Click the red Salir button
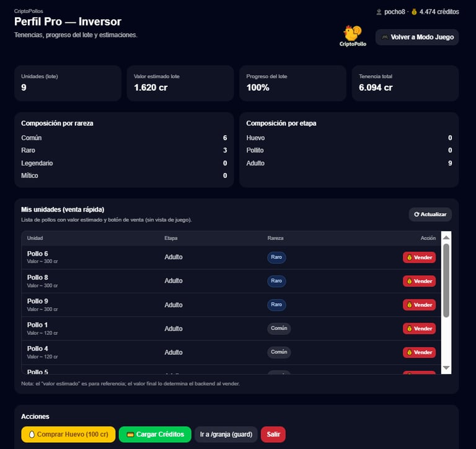476x449 pixels. tap(273, 435)
